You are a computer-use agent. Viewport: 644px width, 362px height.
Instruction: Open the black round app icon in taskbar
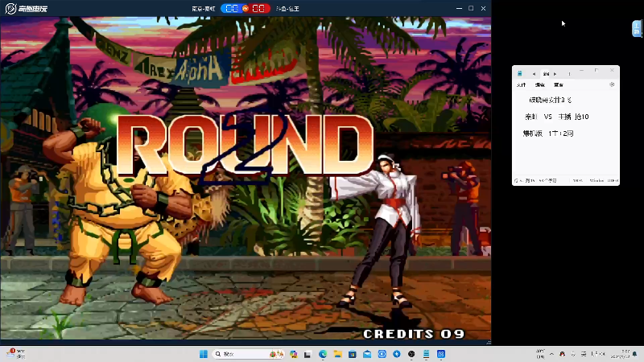(x=411, y=354)
